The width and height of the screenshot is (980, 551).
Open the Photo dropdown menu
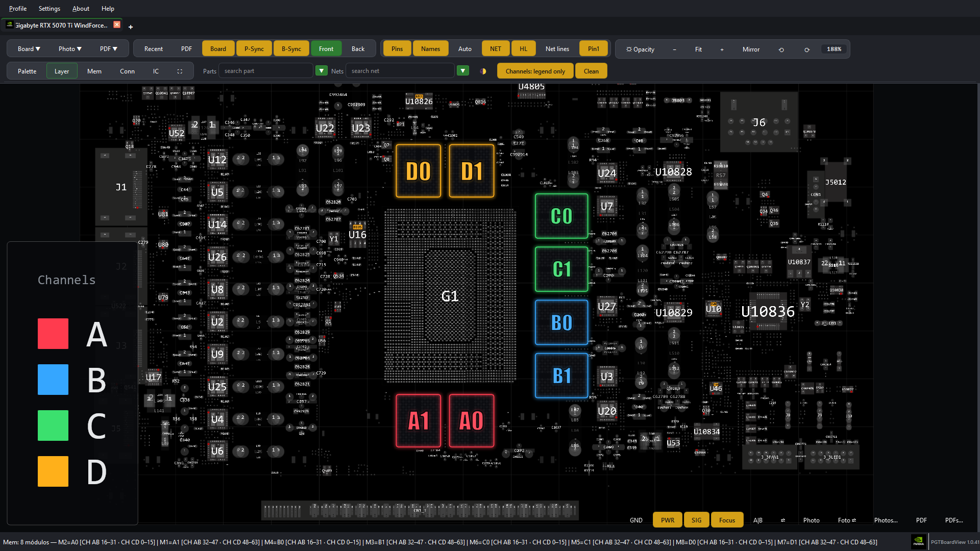70,49
